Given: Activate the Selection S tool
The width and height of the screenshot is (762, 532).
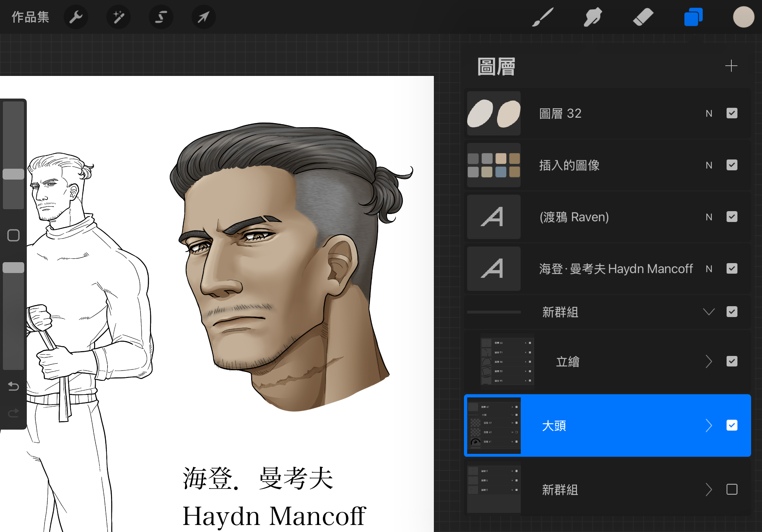Looking at the screenshot, I should (x=161, y=17).
